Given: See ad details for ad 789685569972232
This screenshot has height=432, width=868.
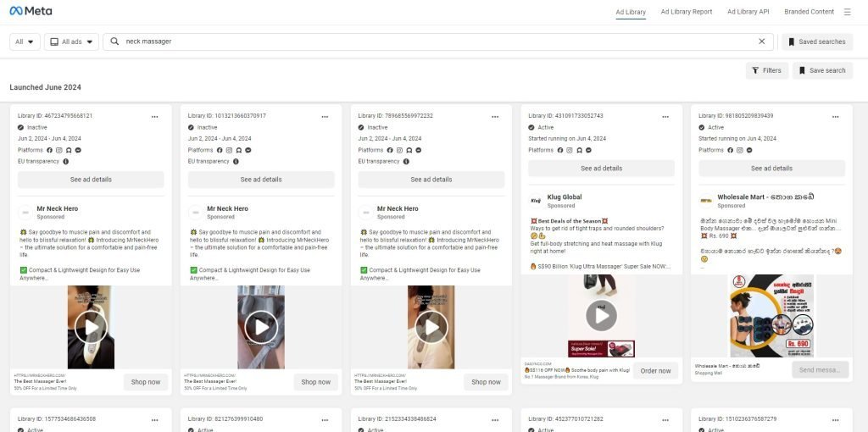Looking at the screenshot, I should click(431, 180).
